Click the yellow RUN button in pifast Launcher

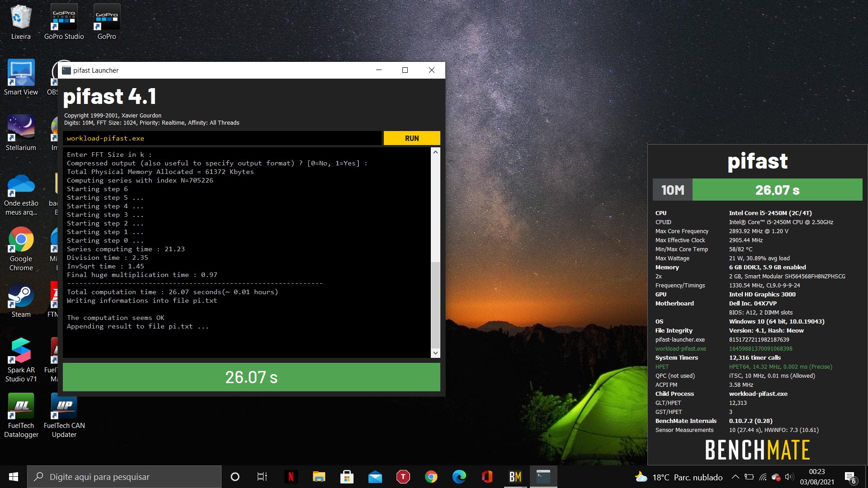[411, 138]
